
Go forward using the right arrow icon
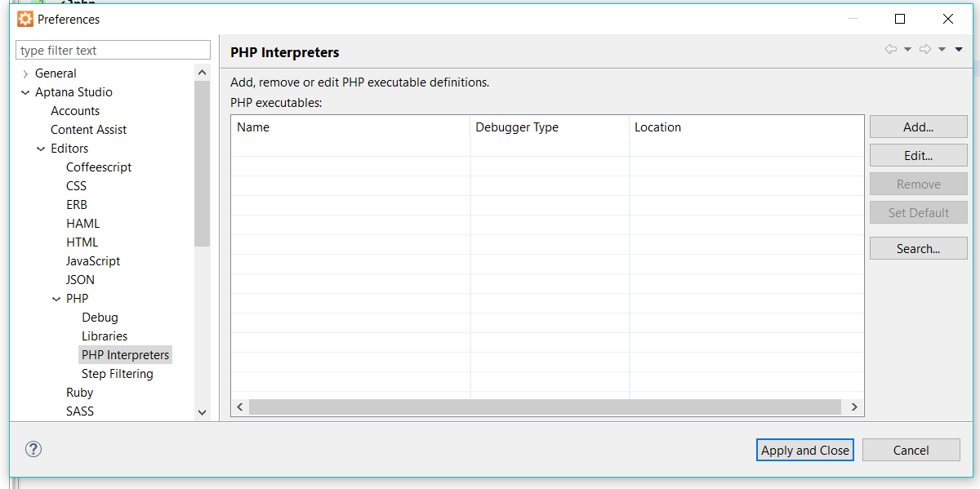[x=925, y=50]
